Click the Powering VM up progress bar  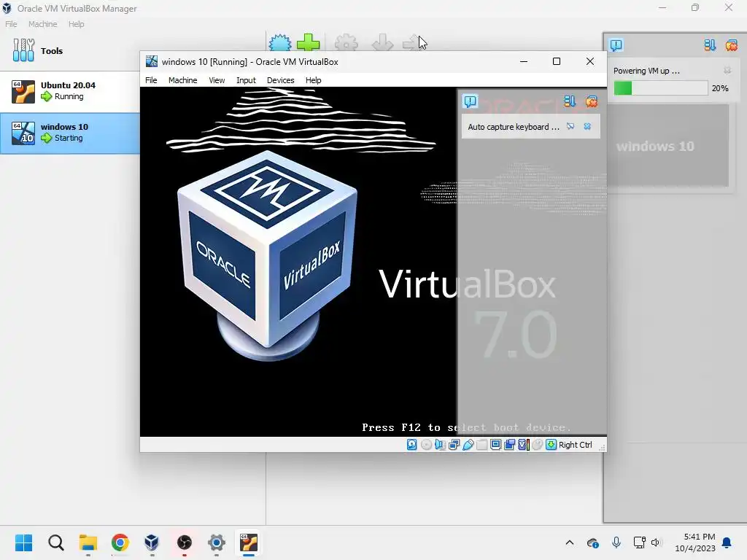pyautogui.click(x=661, y=88)
